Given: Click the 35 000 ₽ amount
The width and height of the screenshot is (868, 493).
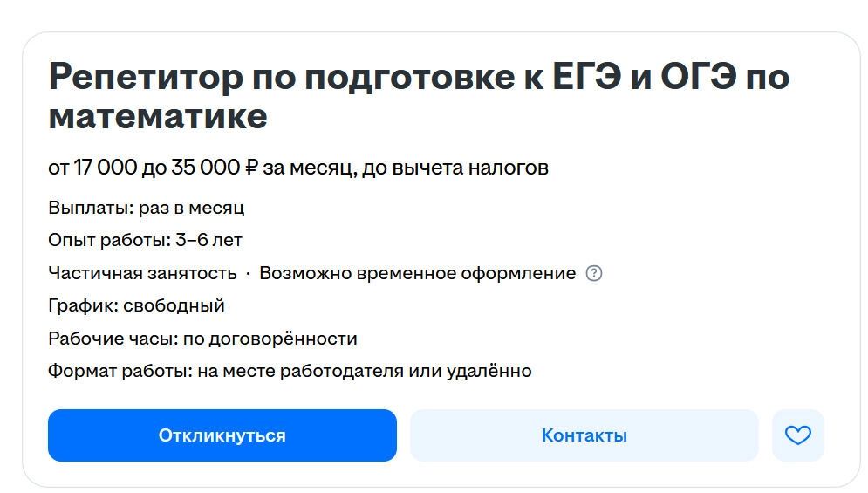Looking at the screenshot, I should coord(215,168).
